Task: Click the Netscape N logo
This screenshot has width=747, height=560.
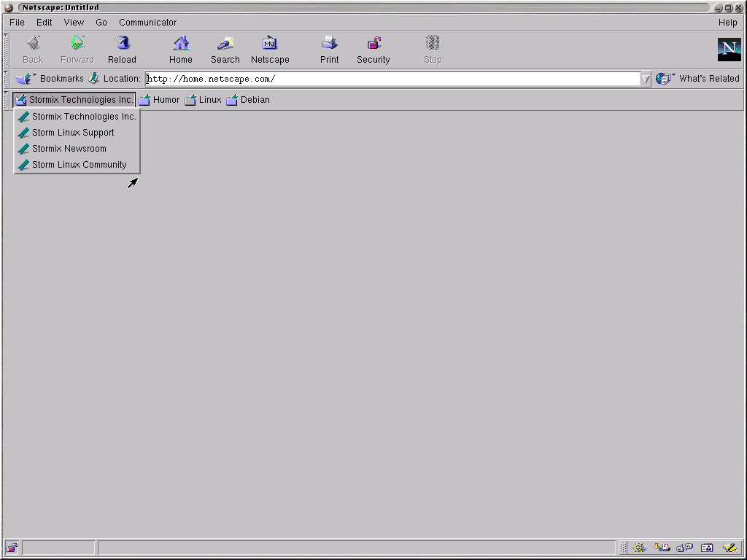Action: [729, 50]
